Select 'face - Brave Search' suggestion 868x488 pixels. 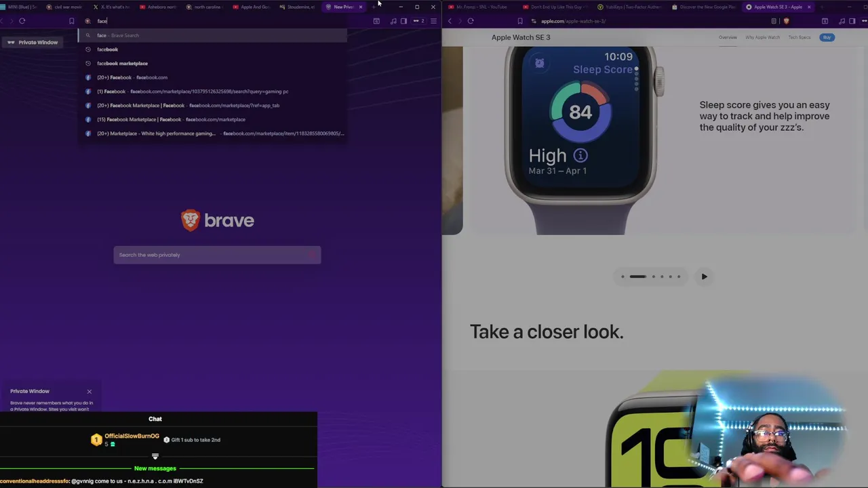212,35
